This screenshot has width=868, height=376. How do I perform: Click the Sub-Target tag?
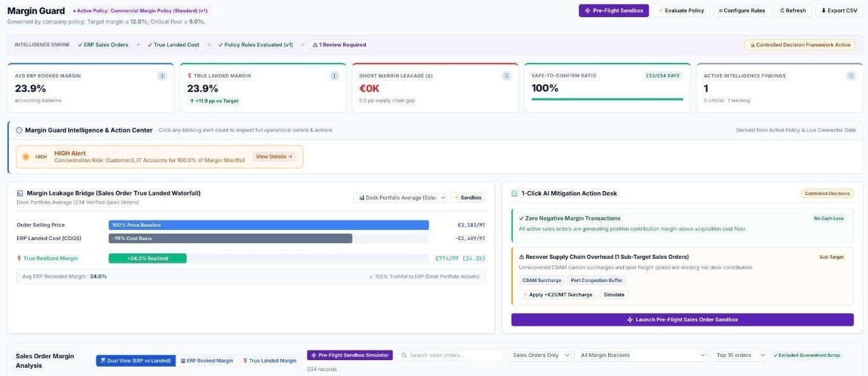click(x=831, y=257)
